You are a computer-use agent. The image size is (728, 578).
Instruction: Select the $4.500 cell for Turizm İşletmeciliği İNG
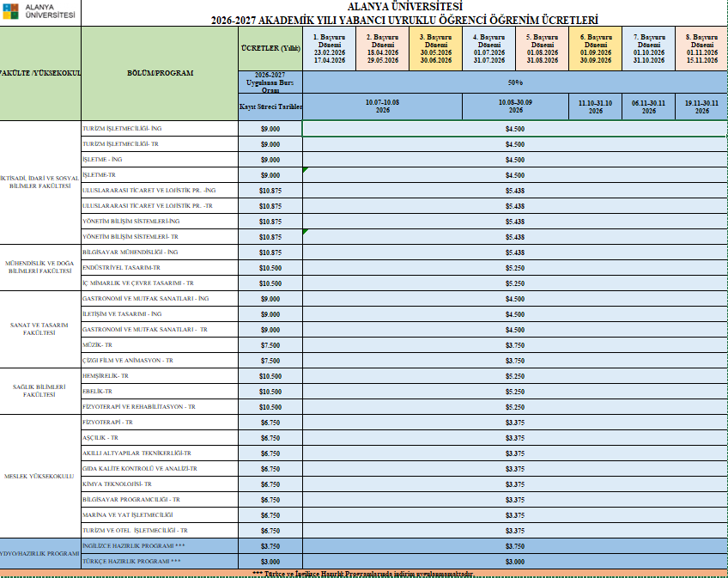coord(515,129)
